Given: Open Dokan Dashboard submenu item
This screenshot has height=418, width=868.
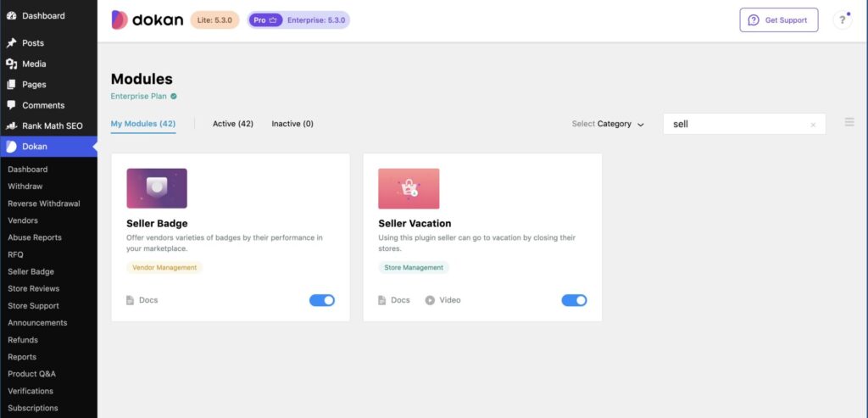Looking at the screenshot, I should [x=28, y=170].
